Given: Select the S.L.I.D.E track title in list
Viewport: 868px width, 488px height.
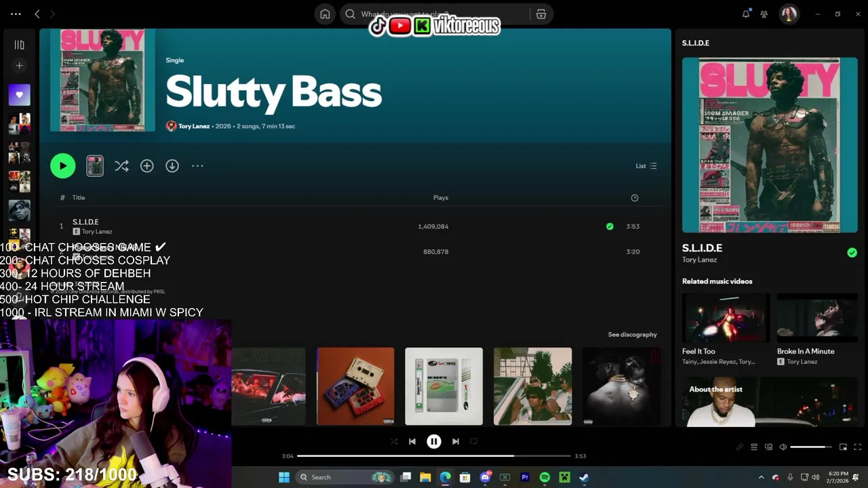Looking at the screenshot, I should (x=85, y=222).
